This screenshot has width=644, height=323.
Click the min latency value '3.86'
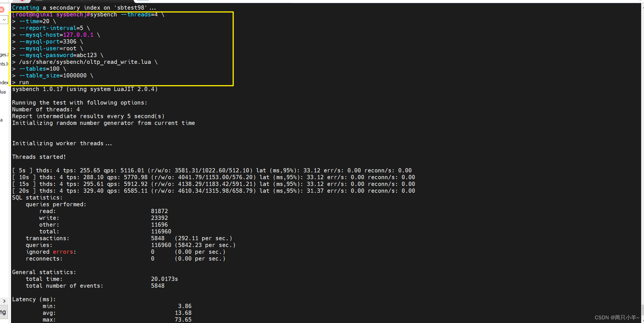point(185,306)
